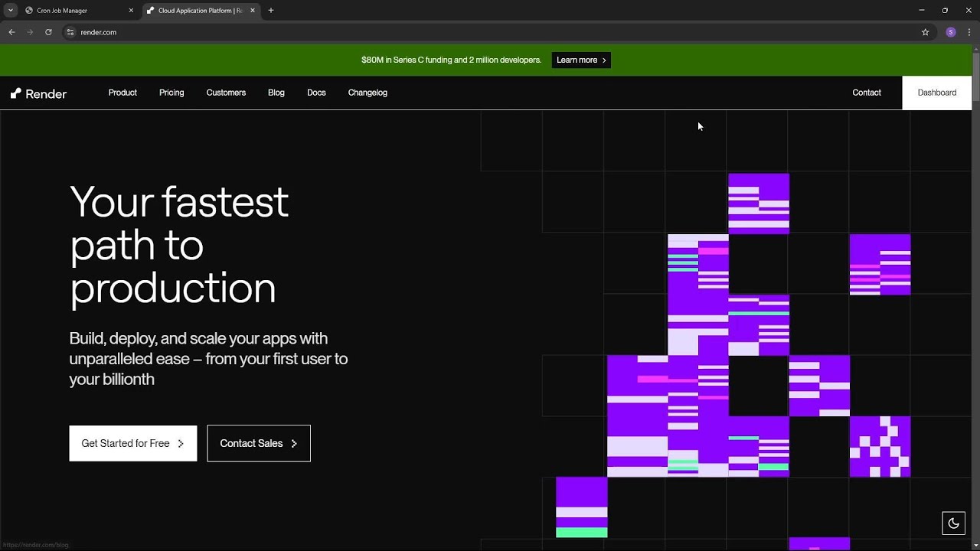Go to the Pricing page
This screenshot has height=551, width=980.
click(171, 93)
